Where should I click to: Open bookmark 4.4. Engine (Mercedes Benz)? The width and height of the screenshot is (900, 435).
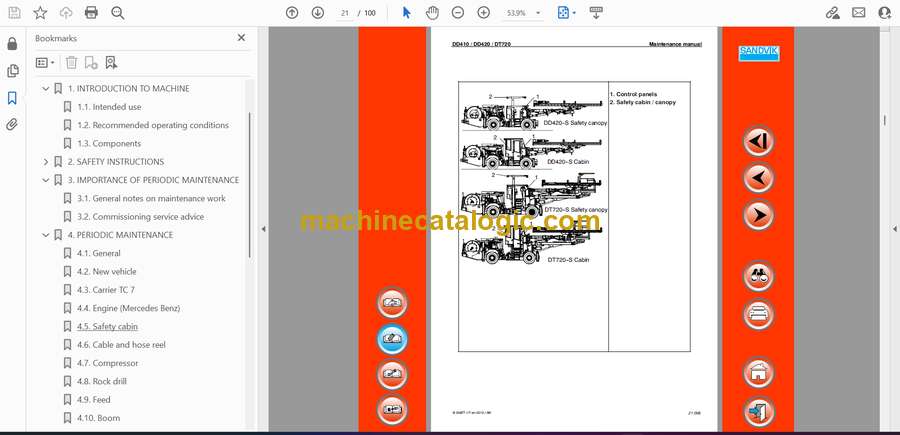tap(129, 308)
